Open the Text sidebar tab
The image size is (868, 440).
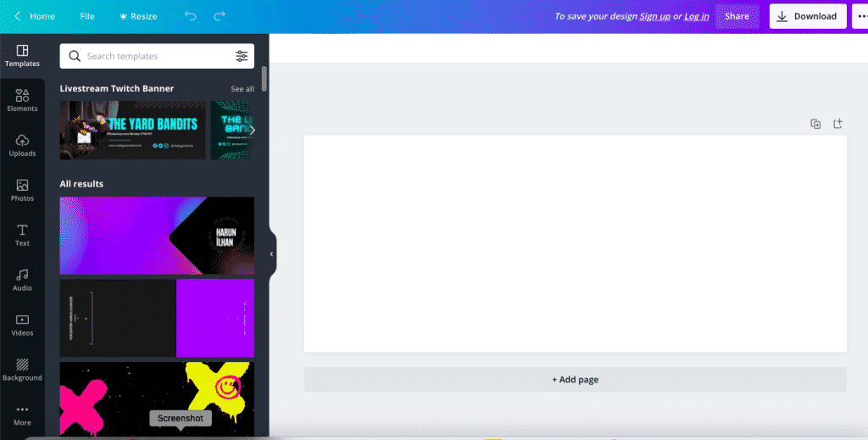22,235
